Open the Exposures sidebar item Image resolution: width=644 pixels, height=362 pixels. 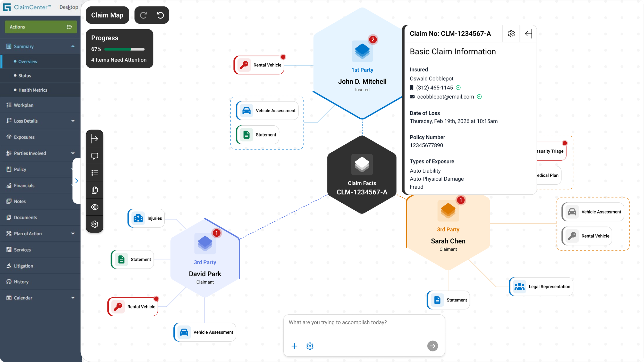click(x=40, y=137)
